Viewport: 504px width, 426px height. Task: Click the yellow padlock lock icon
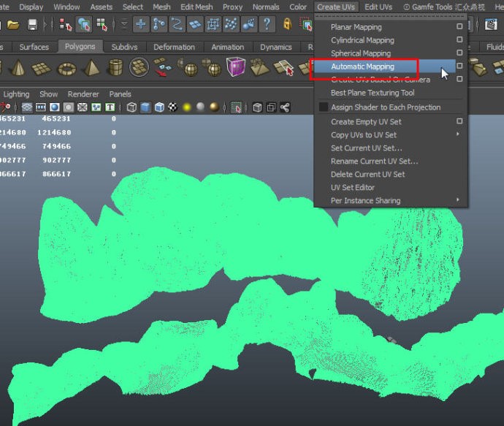287,24
